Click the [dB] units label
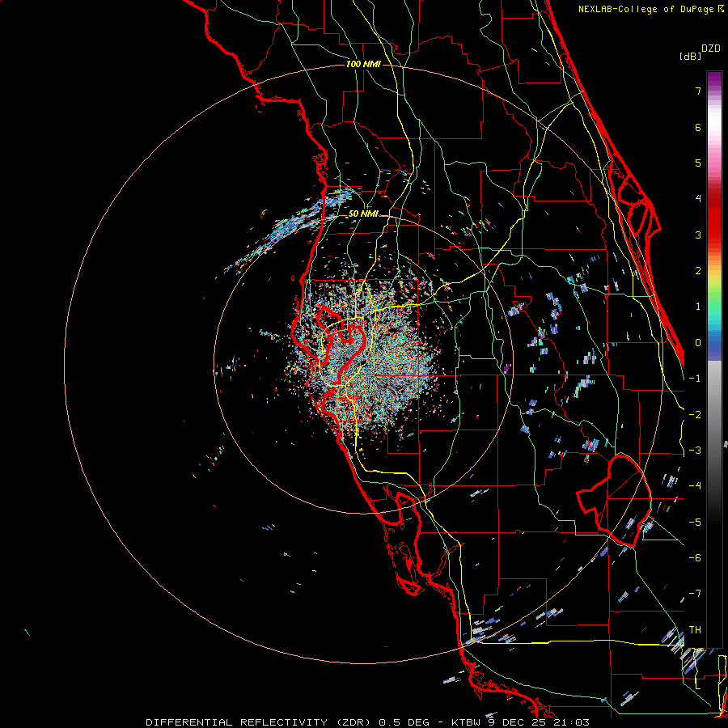Image resolution: width=728 pixels, height=728 pixels. pyautogui.click(x=690, y=56)
